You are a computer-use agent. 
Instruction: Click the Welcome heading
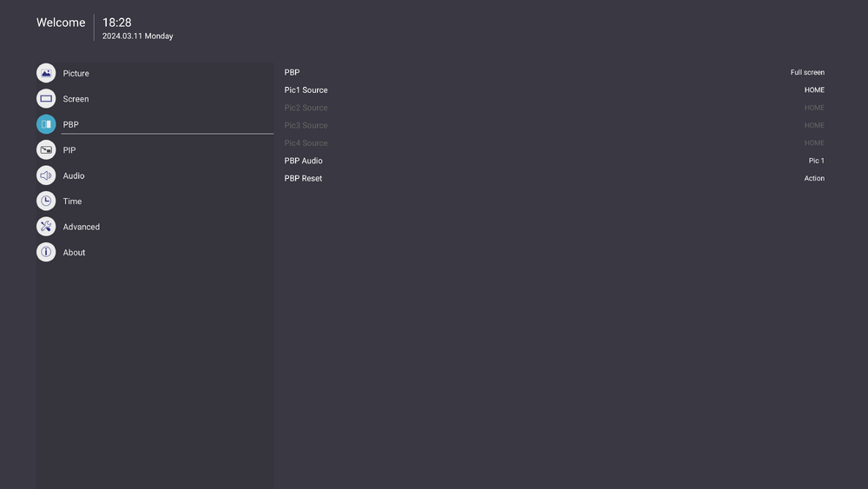[x=61, y=23]
